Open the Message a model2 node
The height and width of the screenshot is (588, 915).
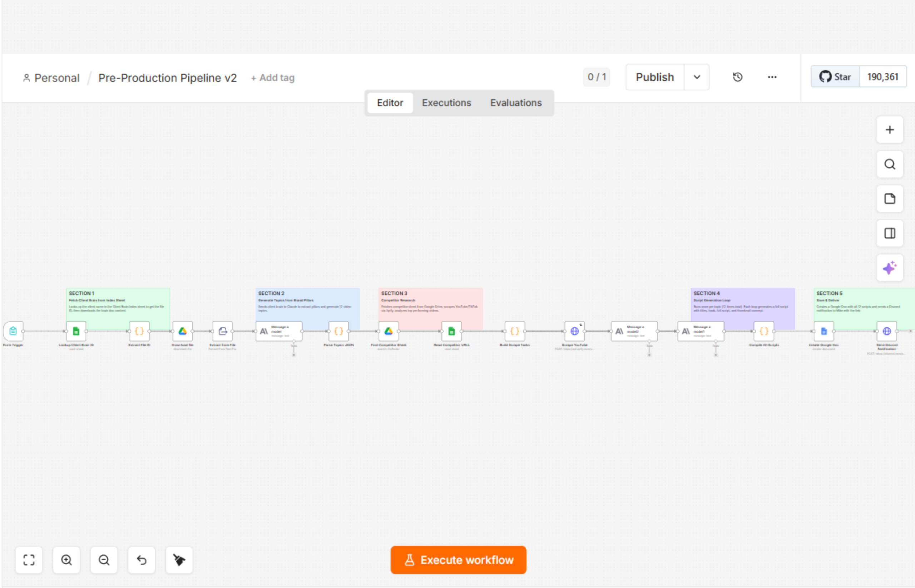pos(634,331)
